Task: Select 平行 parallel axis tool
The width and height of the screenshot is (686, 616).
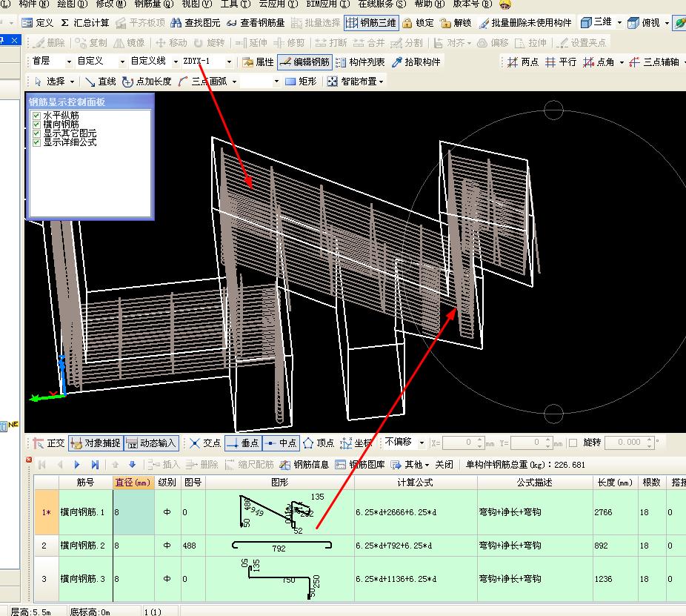Action: [561, 62]
